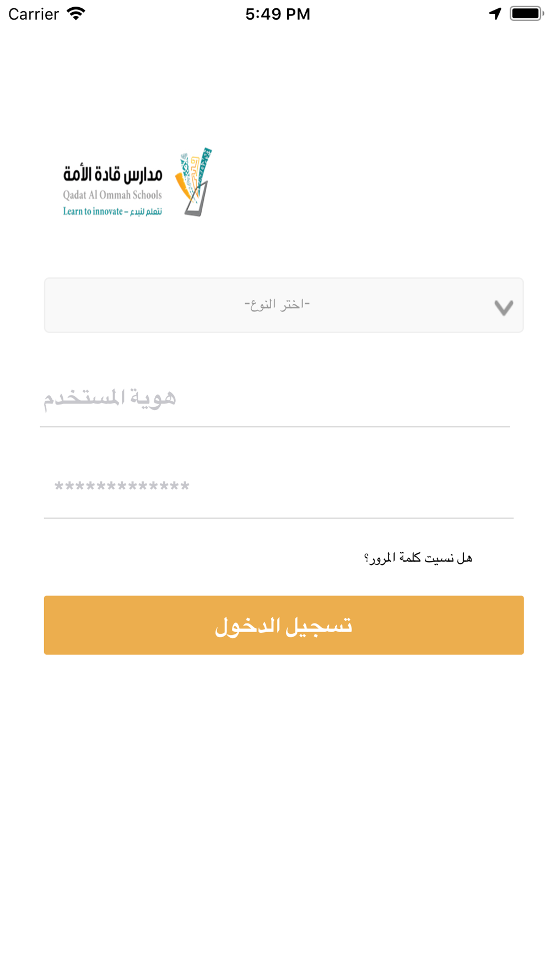Image resolution: width=551 pixels, height=980 pixels.
Task: Open the forgot password link
Action: [x=418, y=558]
